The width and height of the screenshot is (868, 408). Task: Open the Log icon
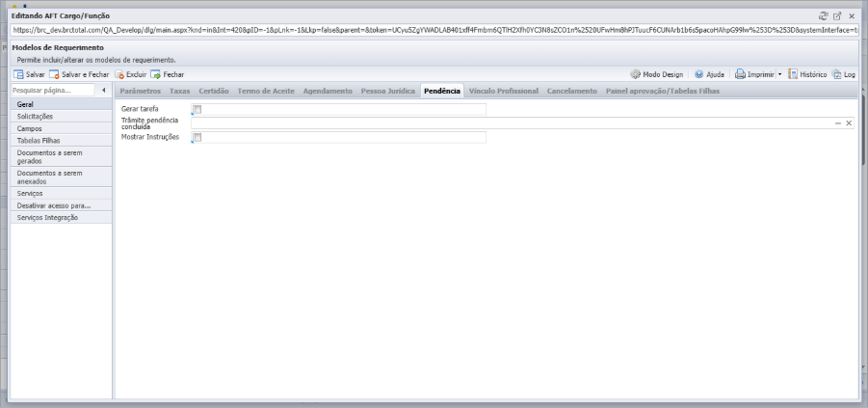coord(836,74)
